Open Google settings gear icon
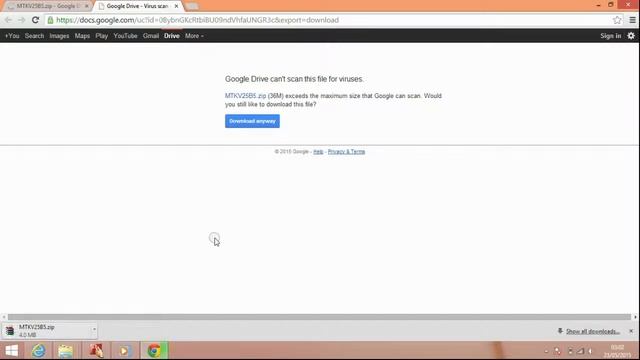This screenshot has height=360, width=640. coord(631,36)
